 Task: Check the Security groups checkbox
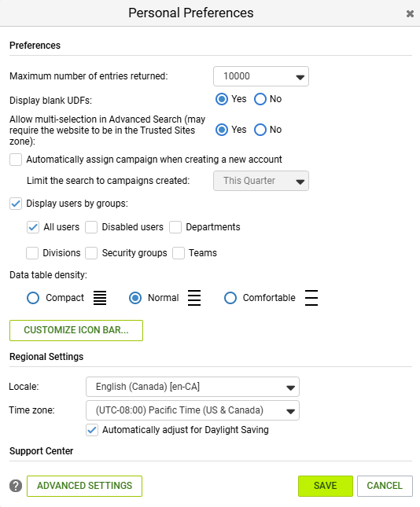tap(91, 253)
